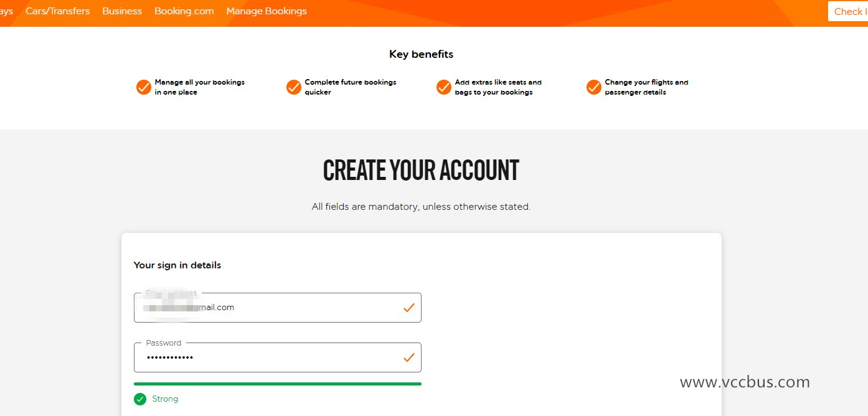Click the partially visible Holidays nav item
Viewport: 868px width, 416px height.
click(x=6, y=11)
